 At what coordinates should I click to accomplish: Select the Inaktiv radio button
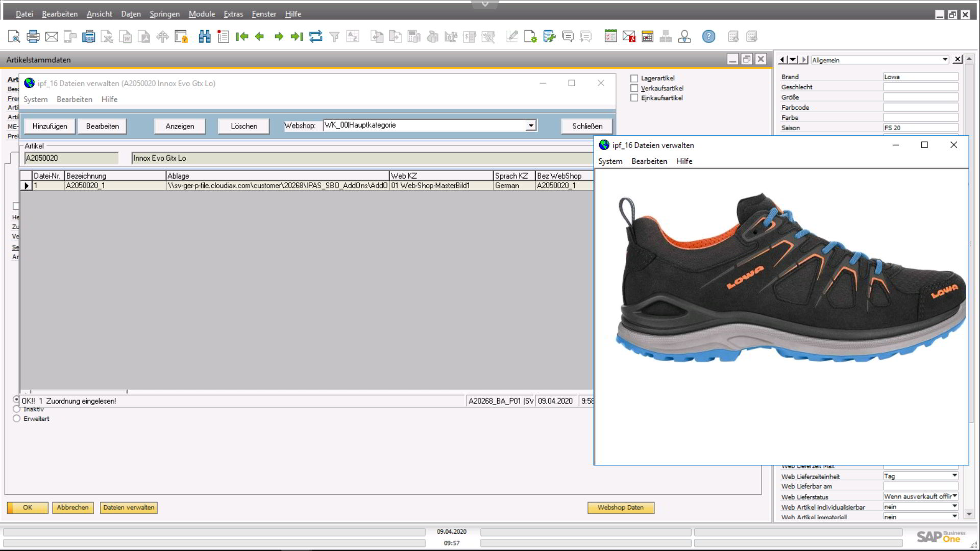[16, 409]
